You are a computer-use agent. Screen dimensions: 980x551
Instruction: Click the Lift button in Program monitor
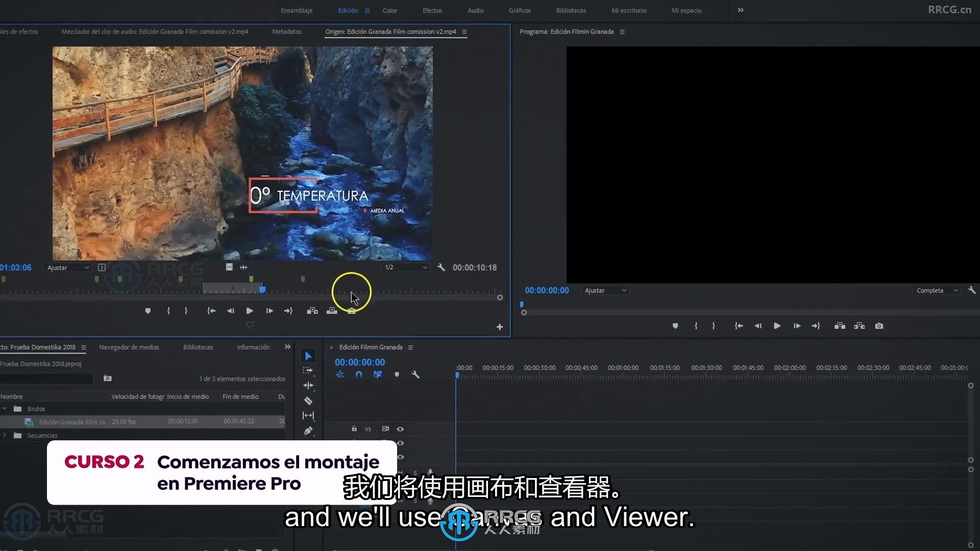click(840, 326)
